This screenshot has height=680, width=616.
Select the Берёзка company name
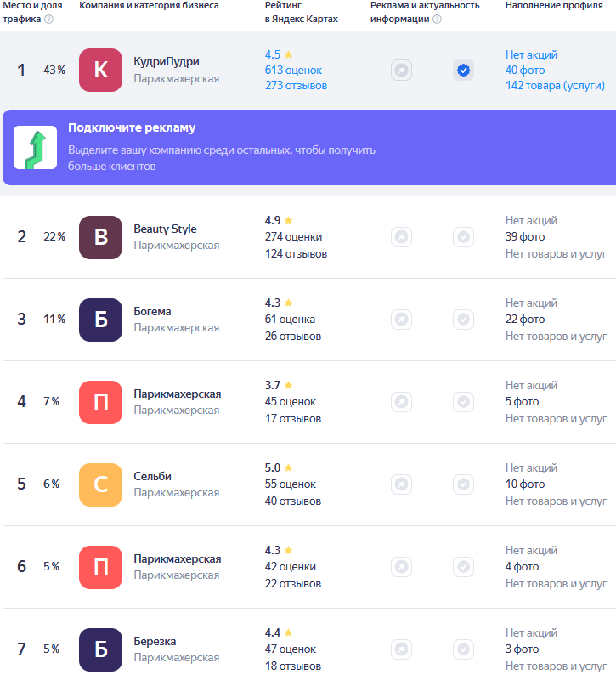[x=155, y=641]
